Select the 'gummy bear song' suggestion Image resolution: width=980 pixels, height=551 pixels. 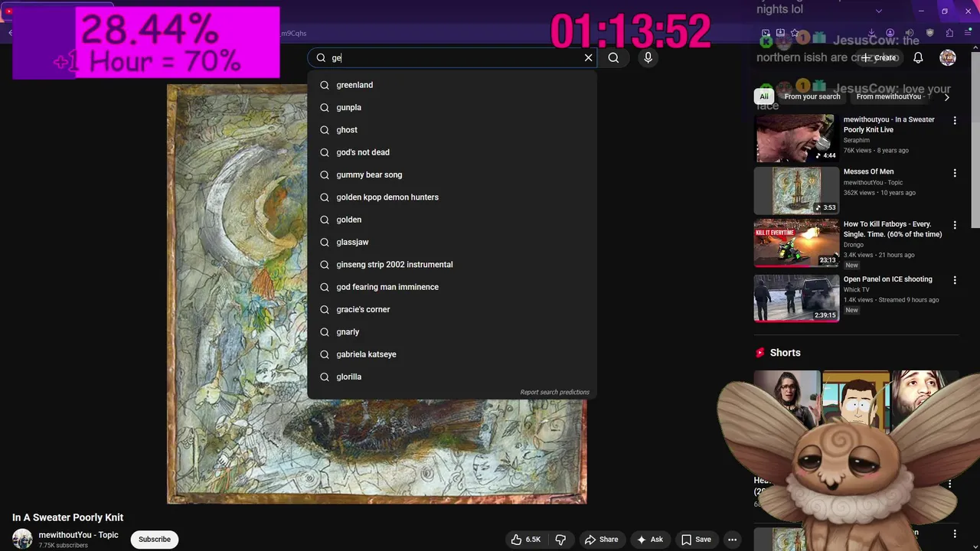pos(452,174)
